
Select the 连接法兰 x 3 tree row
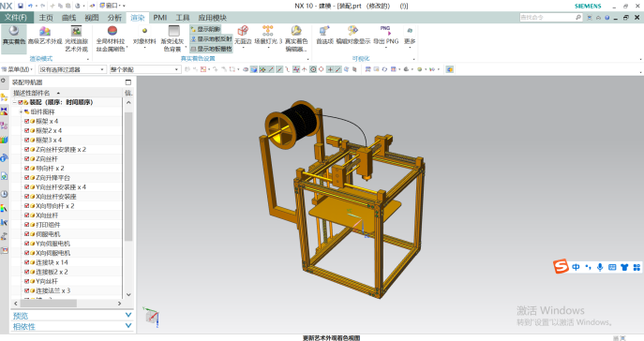tap(67, 291)
